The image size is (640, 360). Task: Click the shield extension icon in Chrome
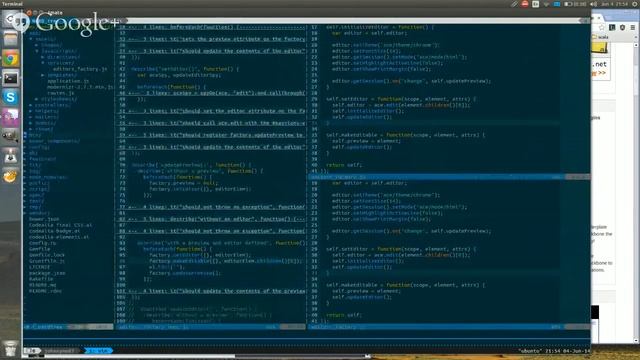622,27
